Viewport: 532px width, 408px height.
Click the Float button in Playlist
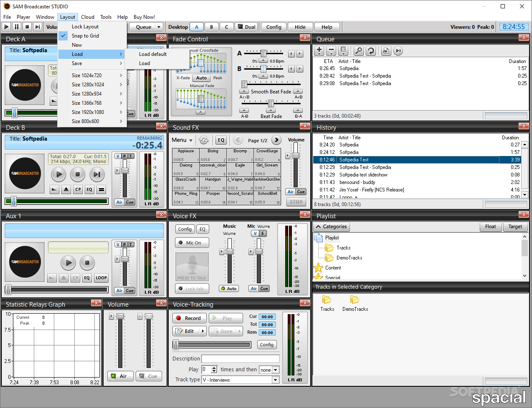[490, 227]
